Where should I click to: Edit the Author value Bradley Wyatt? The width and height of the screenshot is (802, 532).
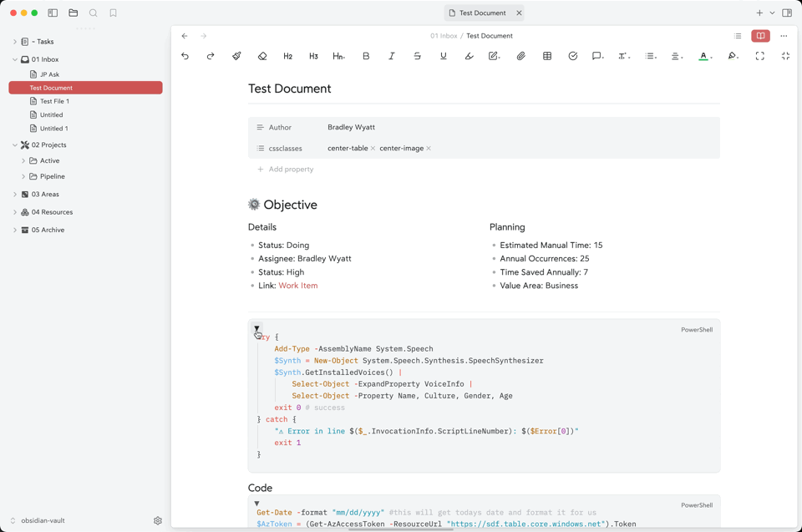point(351,128)
